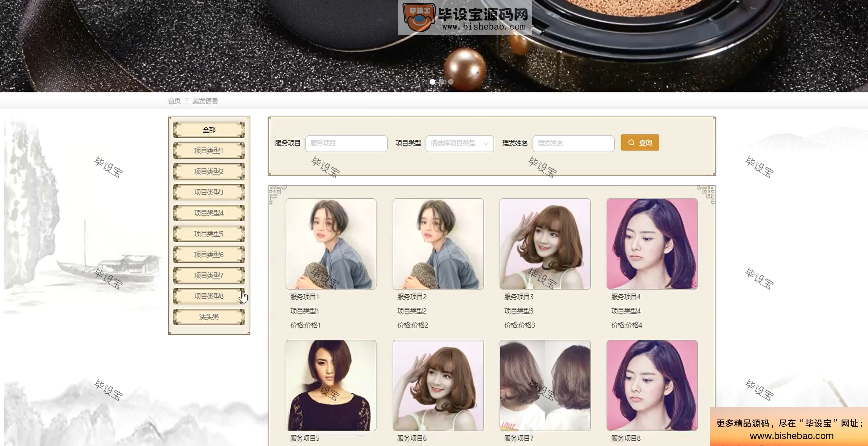Image resolution: width=868 pixels, height=446 pixels.
Task: Select the second carousel indicator dot
Action: click(x=441, y=82)
